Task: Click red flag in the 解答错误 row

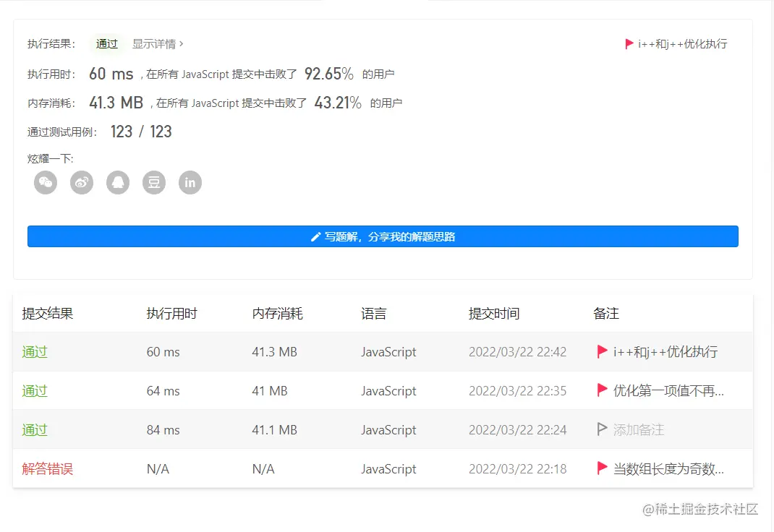Action: 602,468
